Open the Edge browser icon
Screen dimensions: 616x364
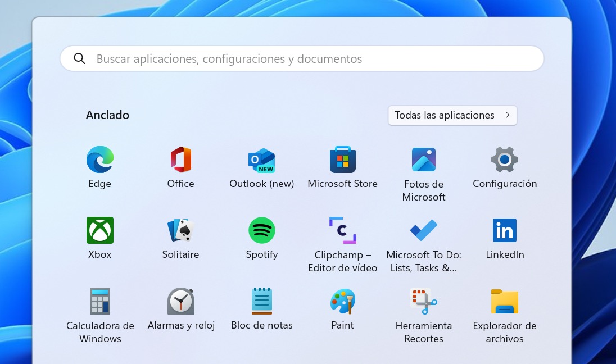[x=100, y=160]
